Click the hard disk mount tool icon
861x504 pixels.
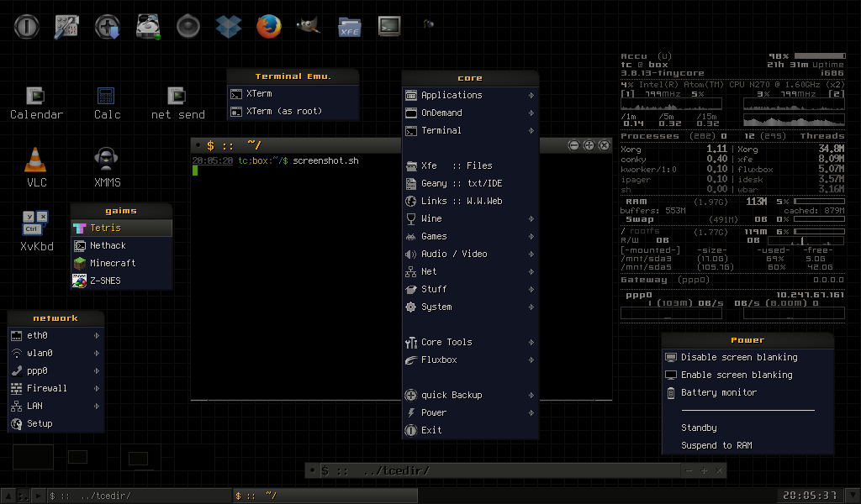point(148,27)
